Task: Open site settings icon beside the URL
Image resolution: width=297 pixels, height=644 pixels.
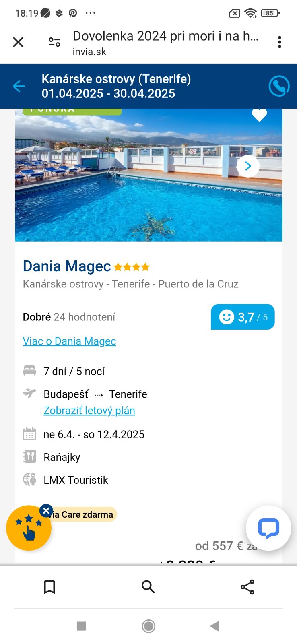Action: tap(54, 42)
